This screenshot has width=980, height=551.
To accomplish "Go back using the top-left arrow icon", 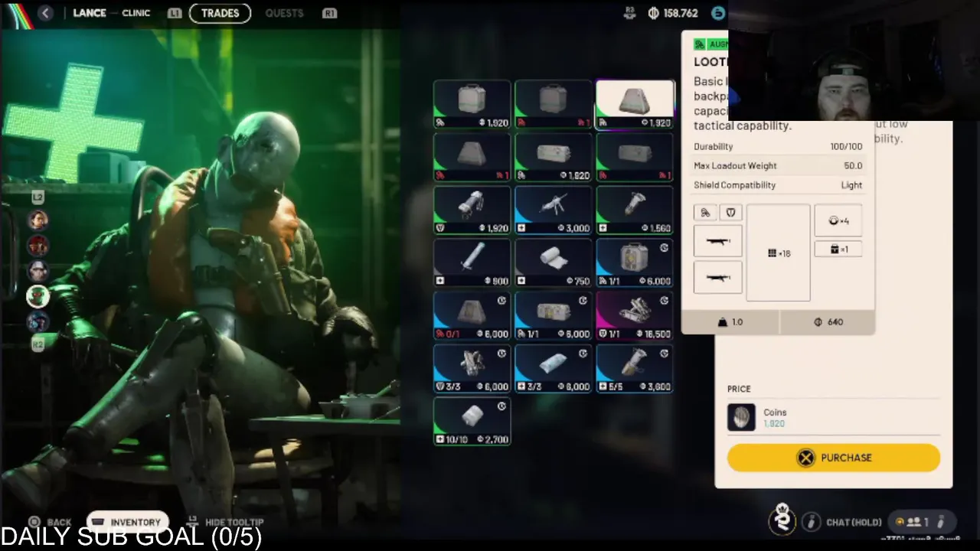I will tap(45, 13).
